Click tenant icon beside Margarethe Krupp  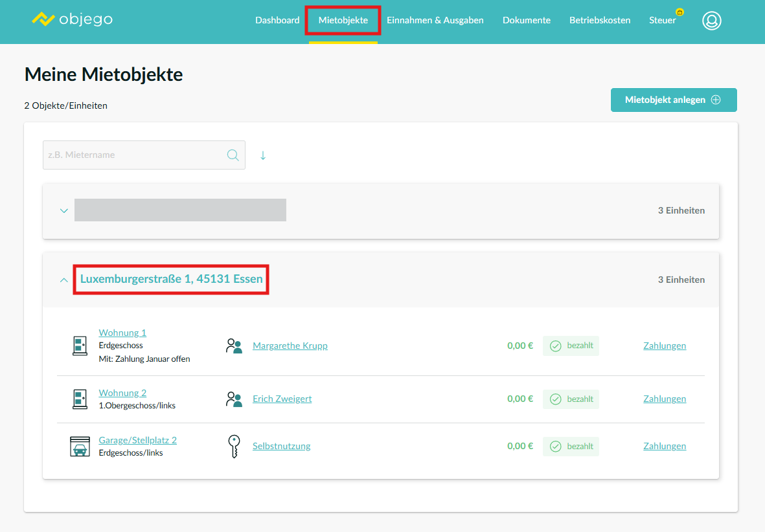[233, 346]
